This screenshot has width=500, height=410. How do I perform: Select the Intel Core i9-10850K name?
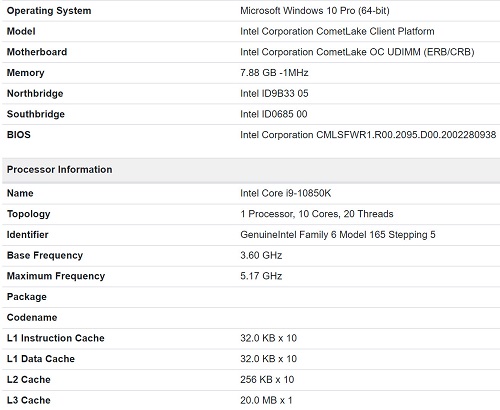[x=286, y=193]
